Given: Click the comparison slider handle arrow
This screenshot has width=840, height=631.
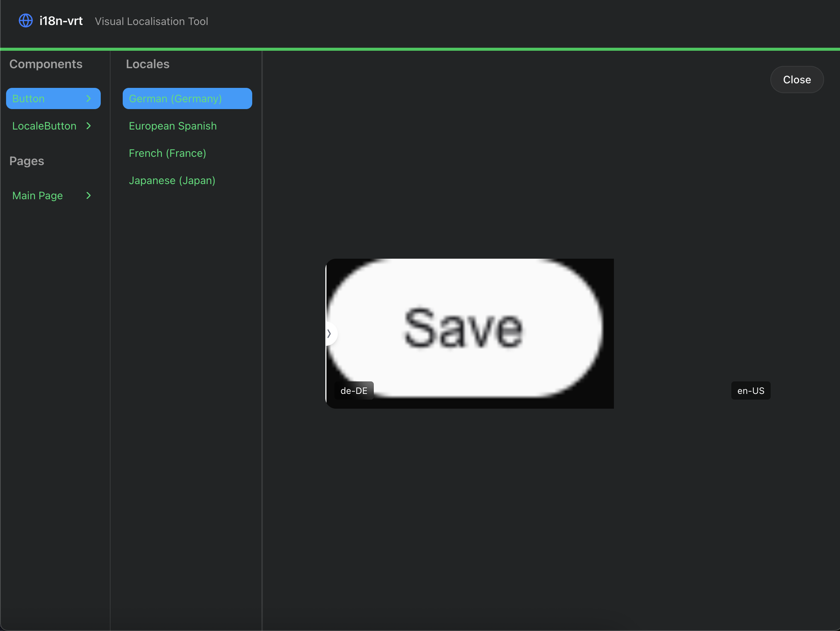Looking at the screenshot, I should 329,334.
